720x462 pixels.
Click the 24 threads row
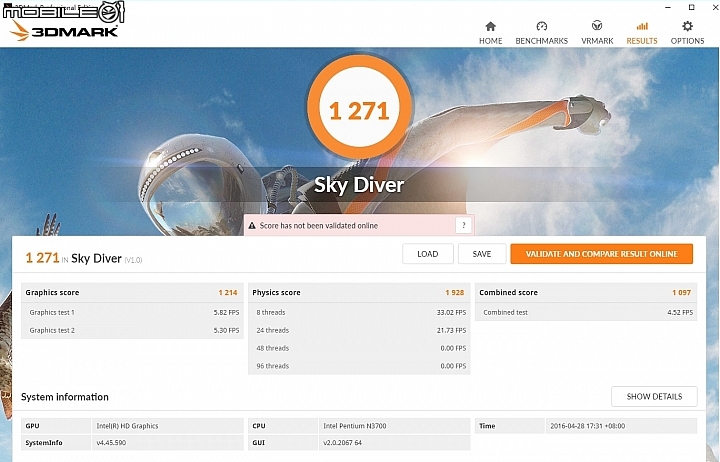tap(359, 330)
